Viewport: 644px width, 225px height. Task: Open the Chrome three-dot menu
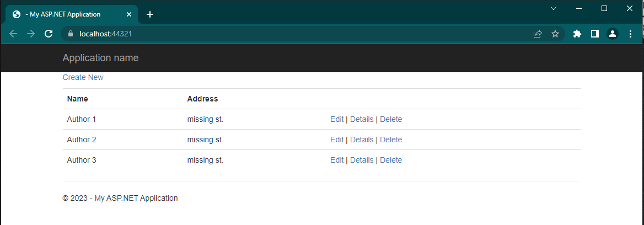click(x=631, y=34)
